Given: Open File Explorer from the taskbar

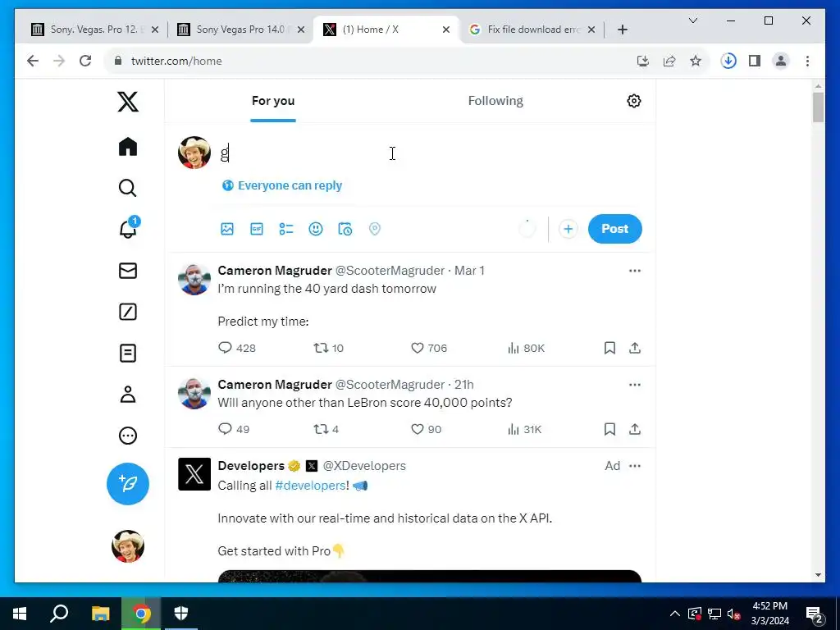Looking at the screenshot, I should pyautogui.click(x=100, y=614).
